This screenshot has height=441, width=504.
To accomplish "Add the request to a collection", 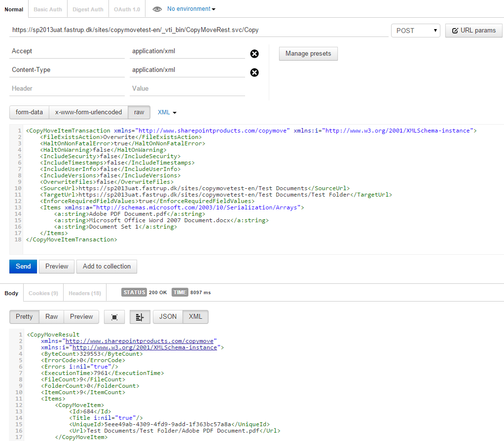I will coord(107,266).
